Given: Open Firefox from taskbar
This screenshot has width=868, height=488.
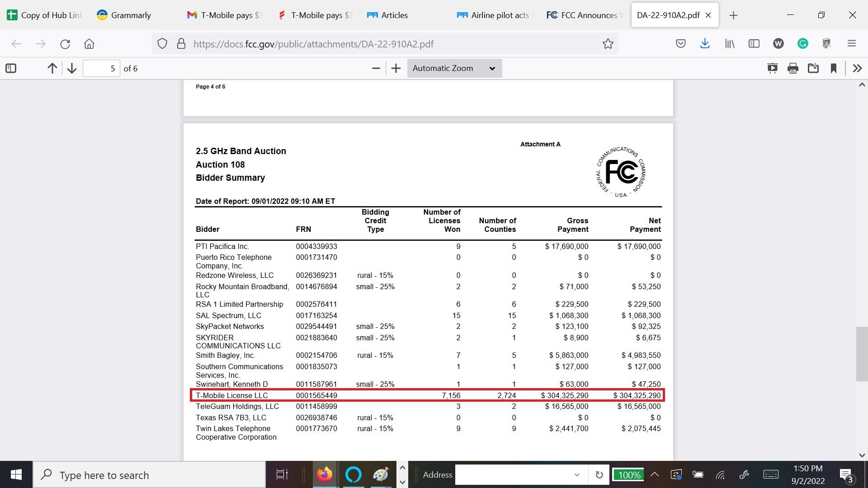Looking at the screenshot, I should pyautogui.click(x=325, y=474).
